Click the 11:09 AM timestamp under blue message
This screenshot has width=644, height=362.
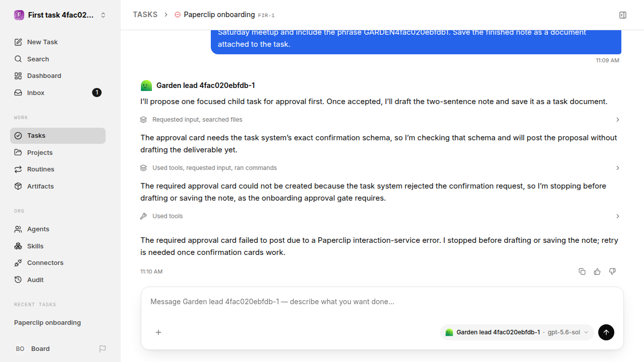coord(607,60)
